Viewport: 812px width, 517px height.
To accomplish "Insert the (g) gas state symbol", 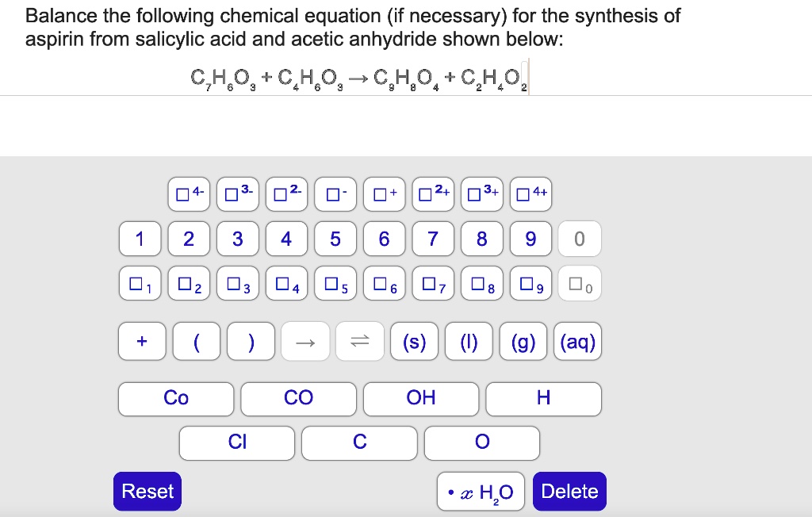I will (523, 341).
